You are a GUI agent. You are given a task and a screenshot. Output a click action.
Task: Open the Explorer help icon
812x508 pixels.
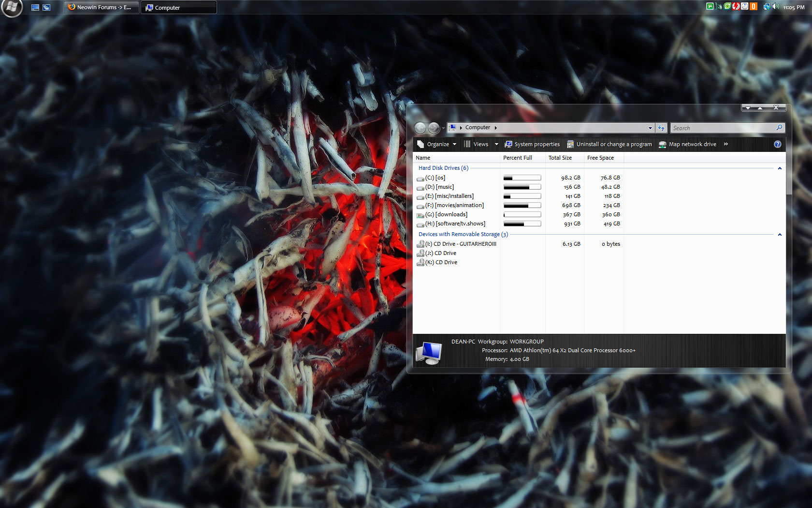pos(777,144)
